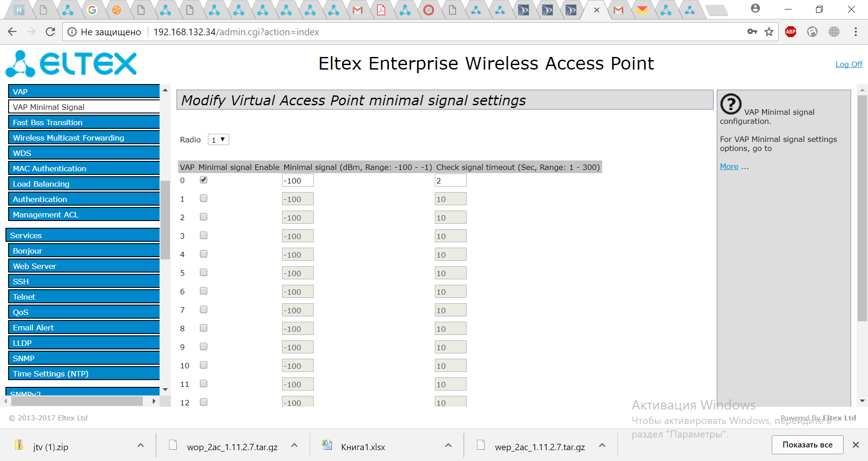
Task: Open the Chrome profile avatar
Action: tap(755, 9)
